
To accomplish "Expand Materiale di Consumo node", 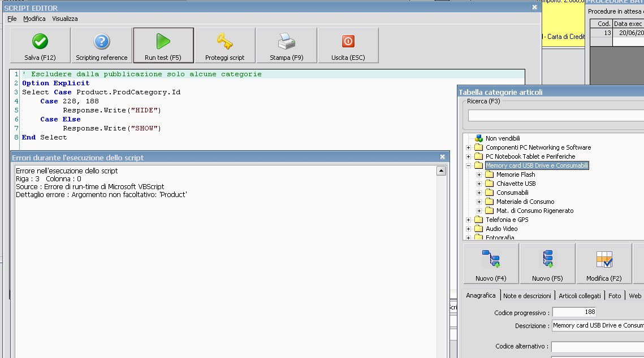I will [x=479, y=202].
